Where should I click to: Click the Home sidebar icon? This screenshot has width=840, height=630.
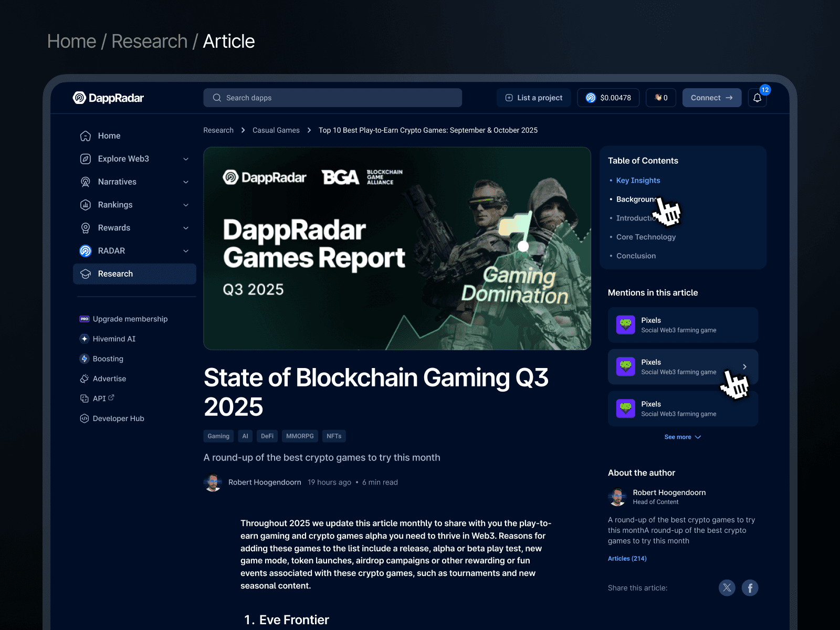pyautogui.click(x=86, y=136)
